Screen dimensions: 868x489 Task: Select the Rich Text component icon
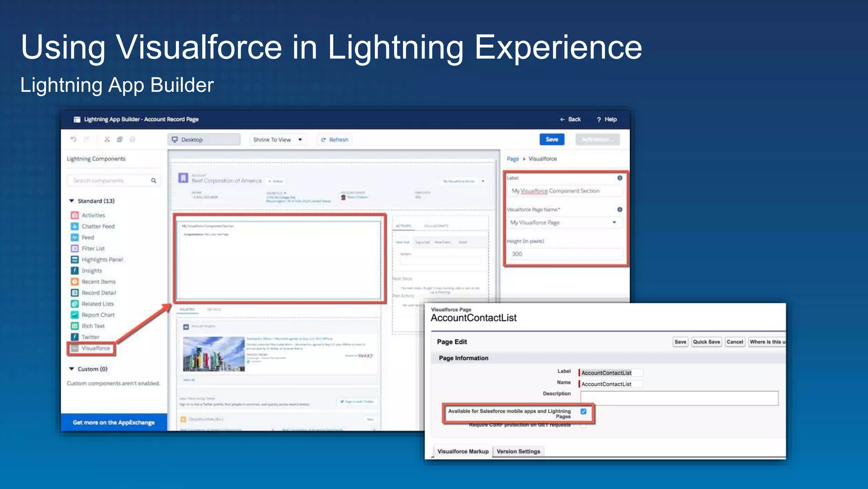(x=75, y=326)
